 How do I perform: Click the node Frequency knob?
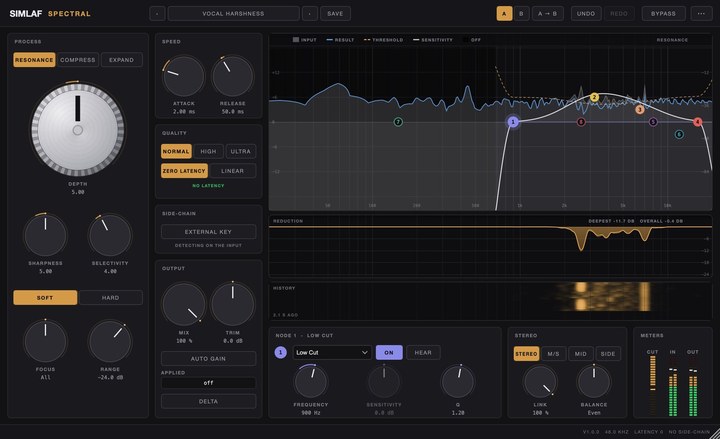[311, 382]
